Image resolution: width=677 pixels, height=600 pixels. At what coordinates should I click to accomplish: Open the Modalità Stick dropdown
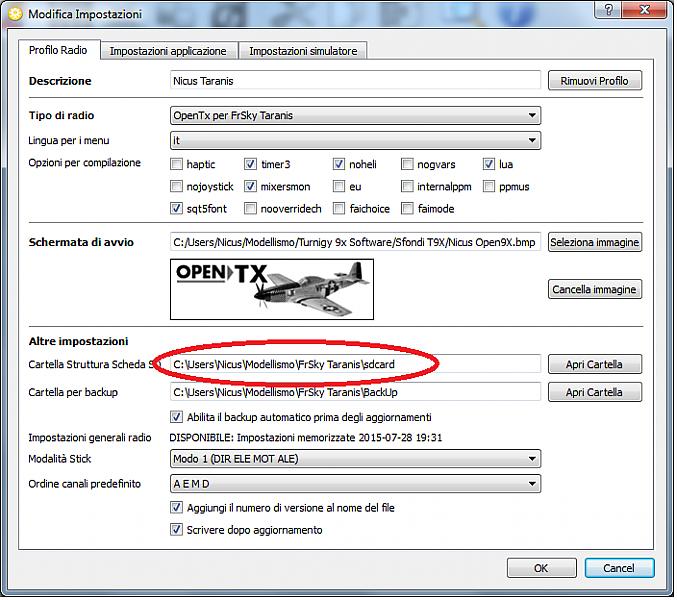click(355, 459)
